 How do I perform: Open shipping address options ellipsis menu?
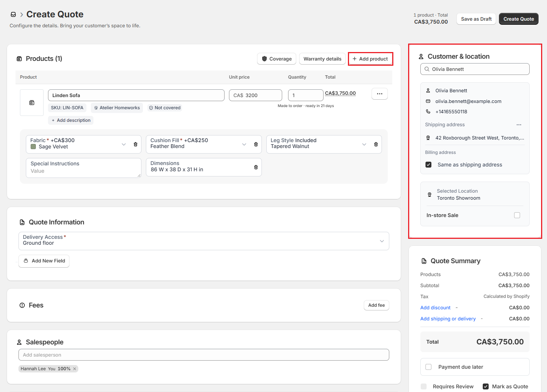(519, 125)
